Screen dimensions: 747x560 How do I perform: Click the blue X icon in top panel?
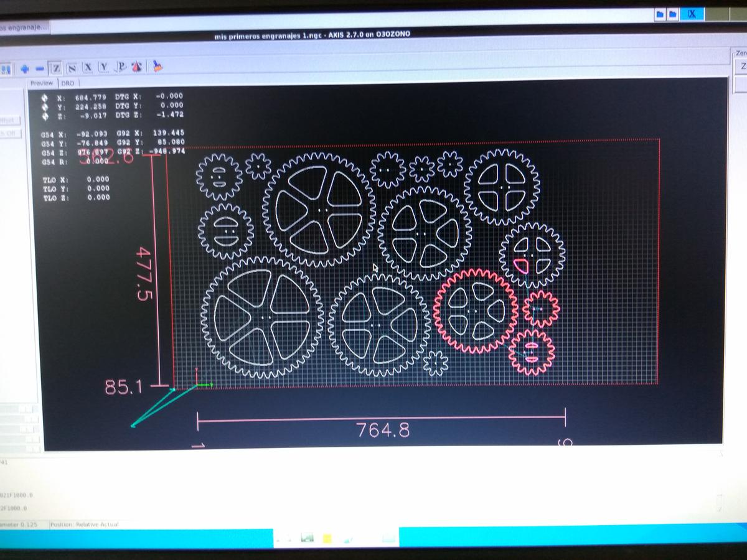[692, 14]
